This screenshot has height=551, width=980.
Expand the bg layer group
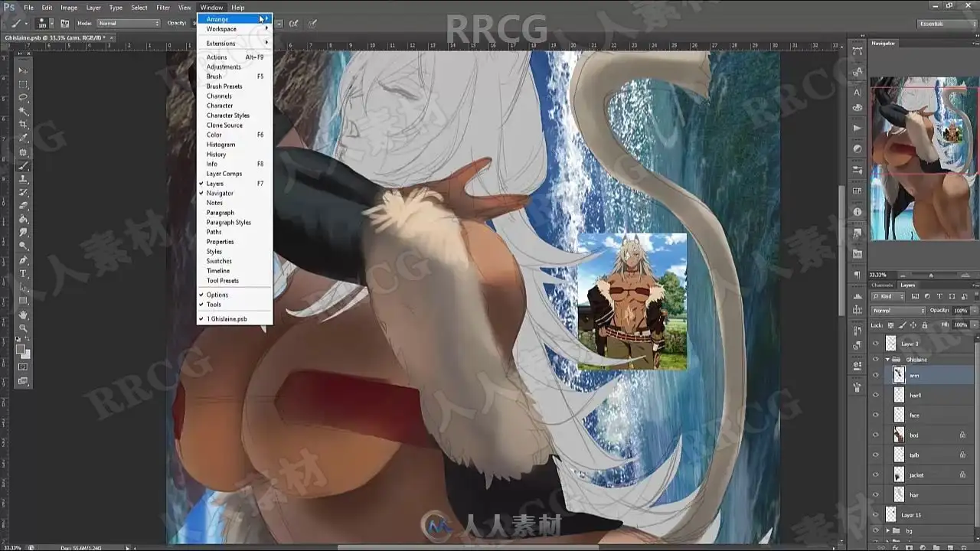(x=888, y=530)
